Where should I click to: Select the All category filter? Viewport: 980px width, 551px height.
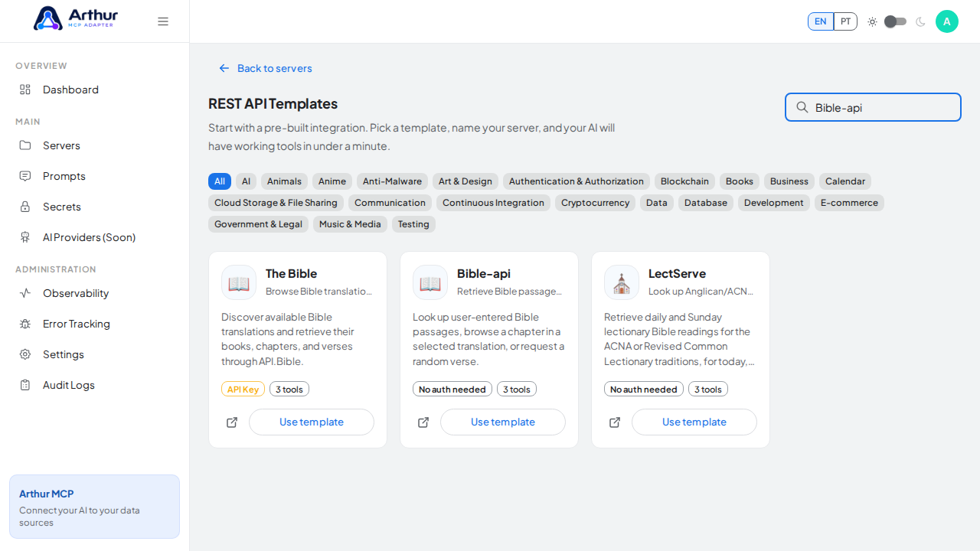point(220,181)
